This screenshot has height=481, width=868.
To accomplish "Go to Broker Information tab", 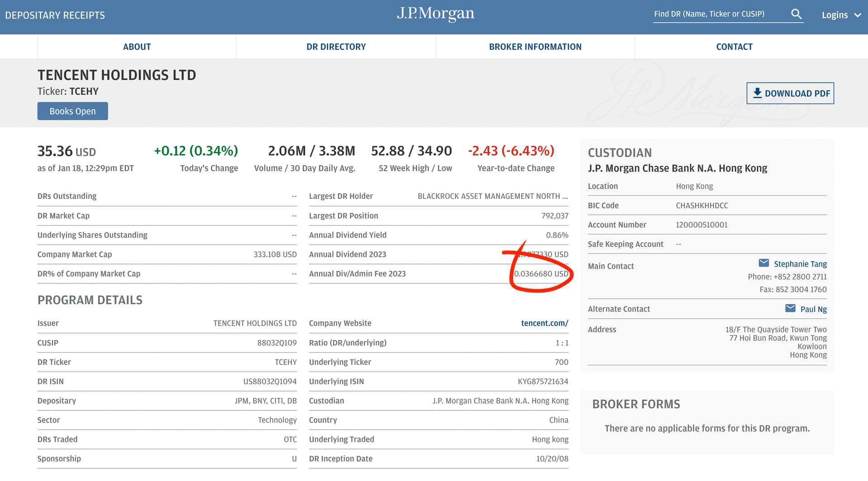I will 535,47.
